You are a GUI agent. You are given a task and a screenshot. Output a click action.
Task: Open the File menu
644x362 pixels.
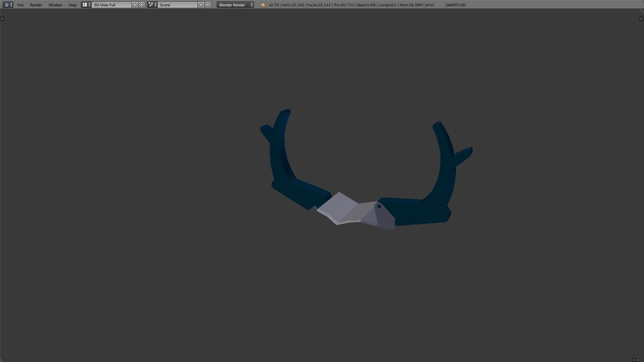[20, 5]
